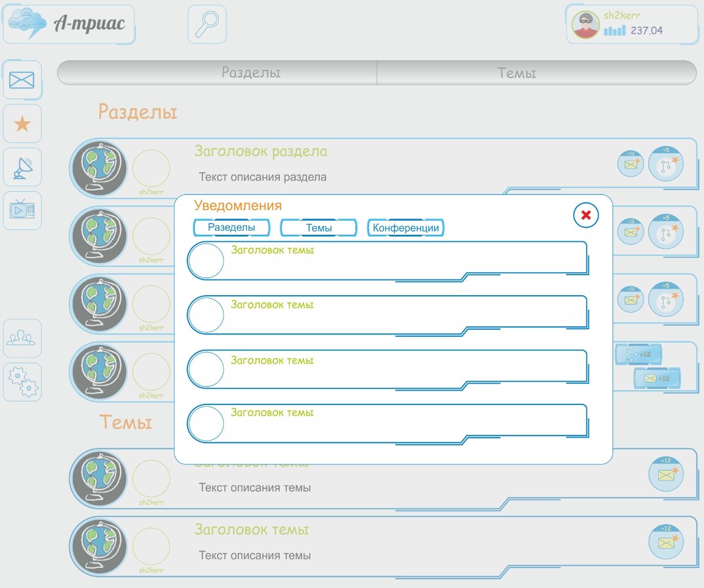Open the TV video icon in sidebar

tap(22, 210)
